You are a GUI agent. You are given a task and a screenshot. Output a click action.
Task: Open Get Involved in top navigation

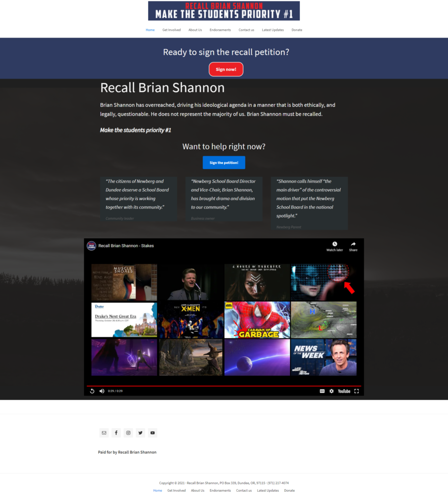coord(171,30)
